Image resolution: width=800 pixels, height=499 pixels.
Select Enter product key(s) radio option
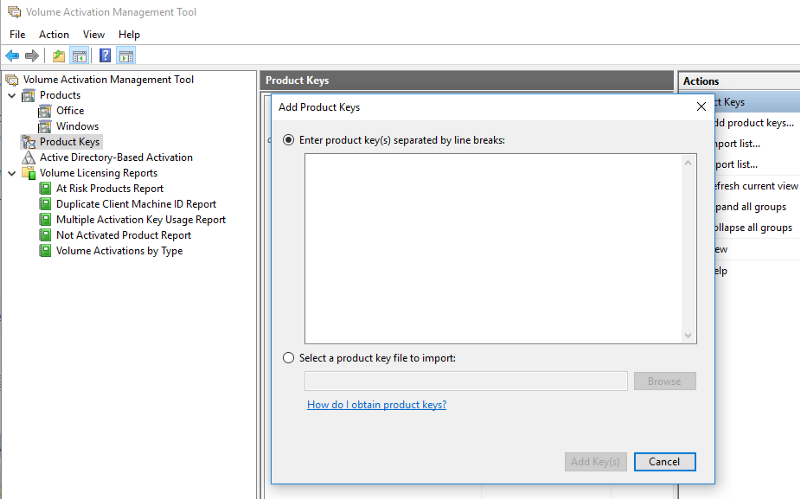[289, 140]
